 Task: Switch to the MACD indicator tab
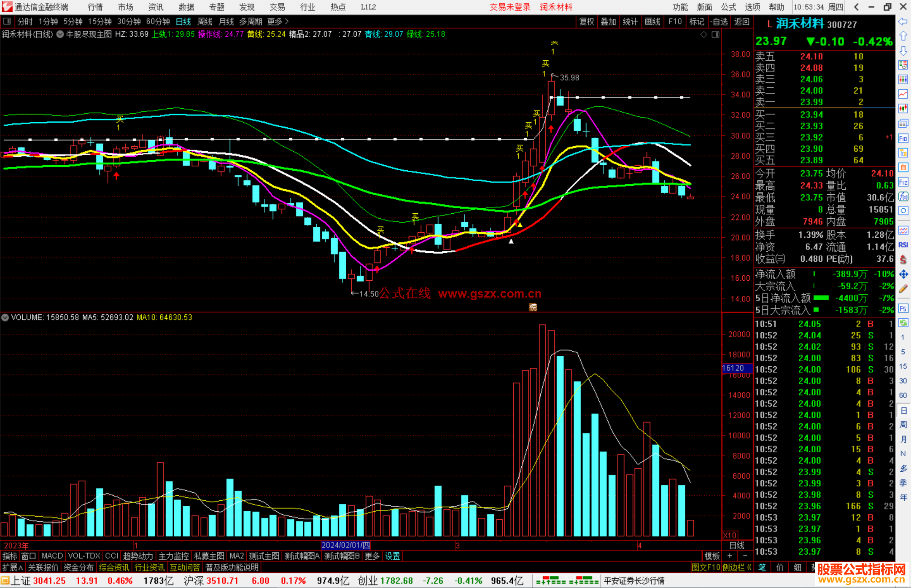click(x=52, y=556)
